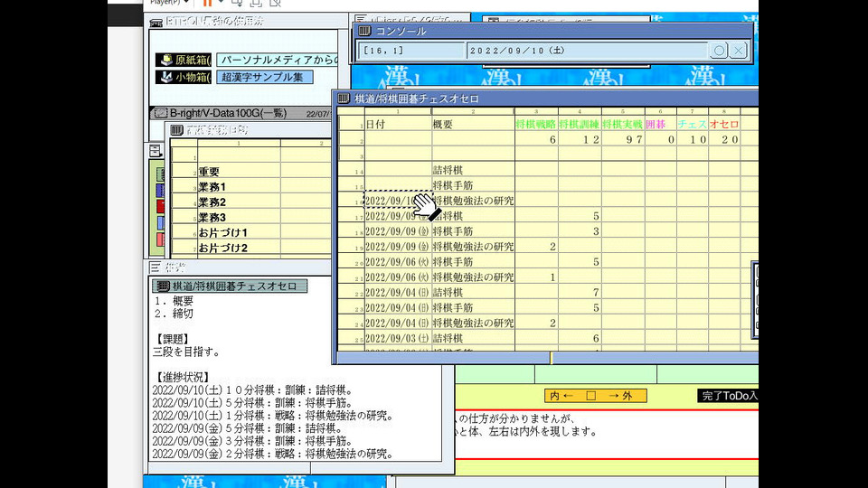Image resolution: width=868 pixels, height=488 pixels.
Task: Click row number 16 header in spreadsheet
Action: (351, 201)
